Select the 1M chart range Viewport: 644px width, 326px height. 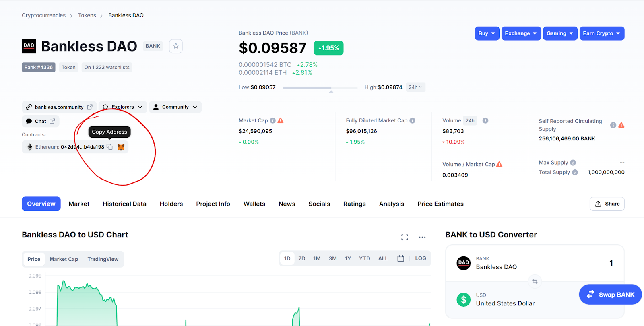click(x=317, y=258)
